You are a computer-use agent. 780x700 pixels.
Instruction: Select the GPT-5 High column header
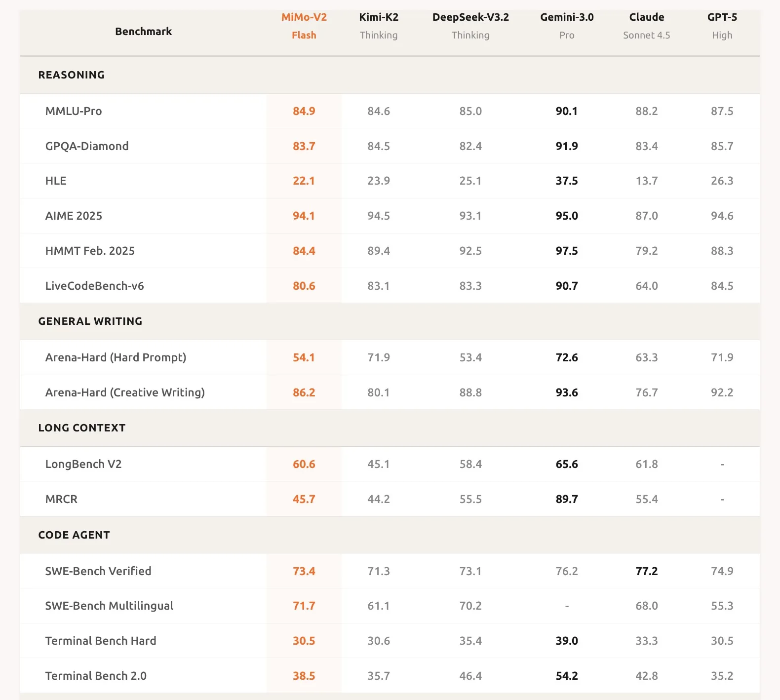point(722,26)
